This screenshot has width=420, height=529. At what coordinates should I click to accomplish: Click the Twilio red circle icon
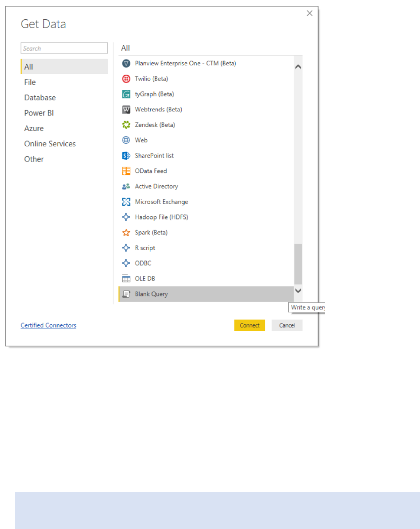coord(126,79)
